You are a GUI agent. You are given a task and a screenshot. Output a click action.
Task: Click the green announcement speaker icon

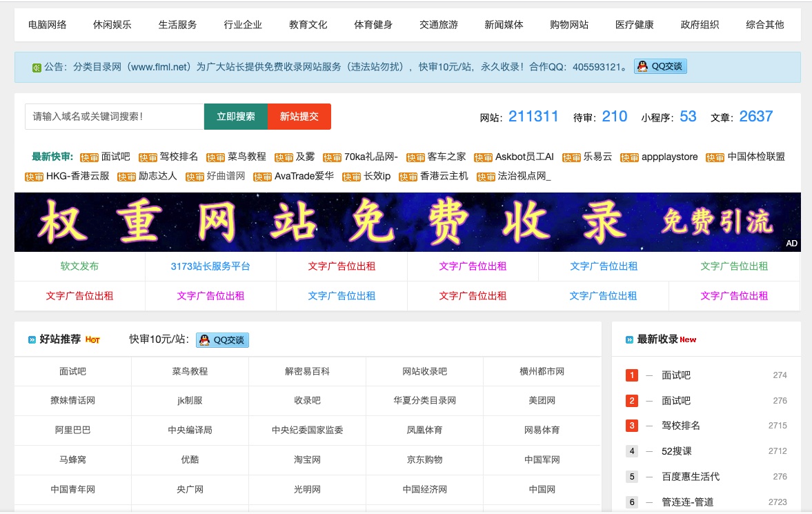click(x=37, y=68)
